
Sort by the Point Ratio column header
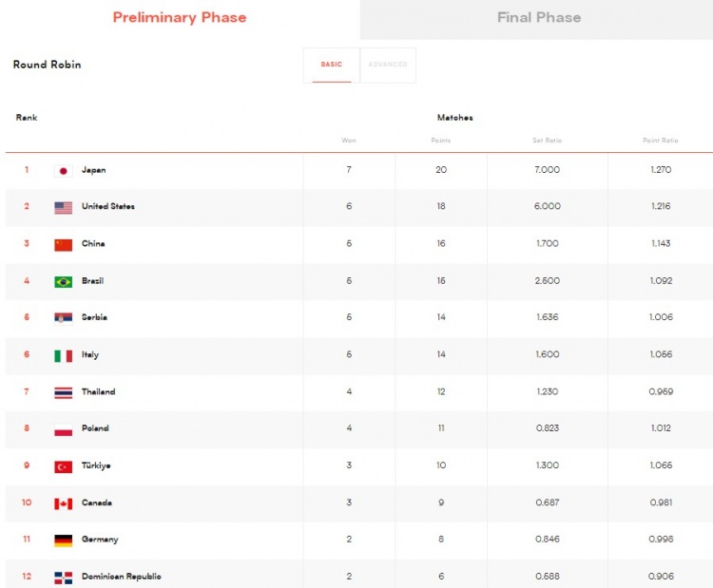pyautogui.click(x=661, y=141)
